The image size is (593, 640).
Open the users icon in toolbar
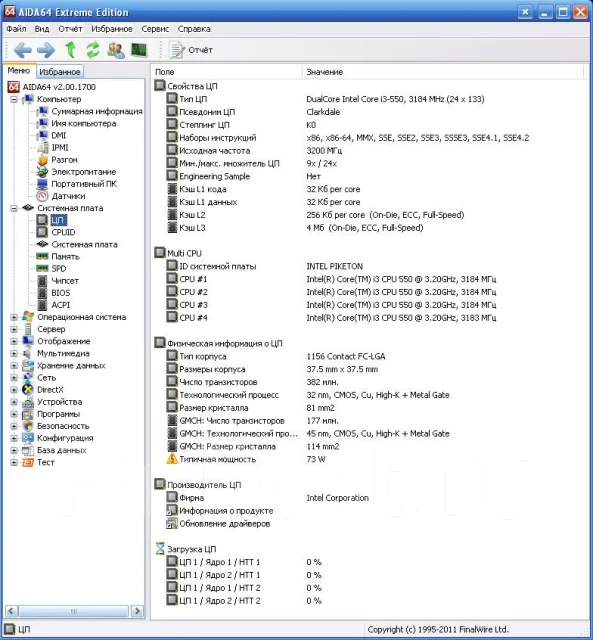point(116,50)
